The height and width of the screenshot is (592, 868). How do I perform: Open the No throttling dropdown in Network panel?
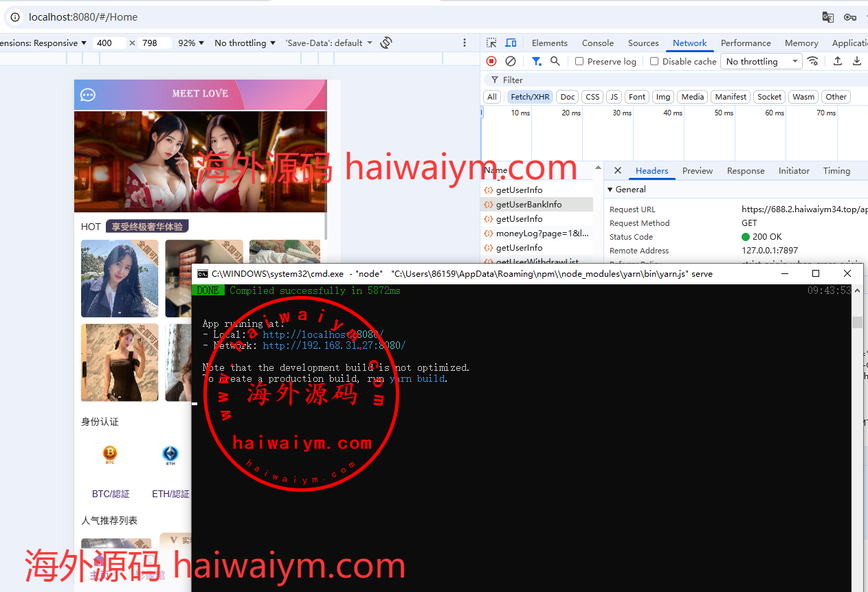[x=761, y=61]
